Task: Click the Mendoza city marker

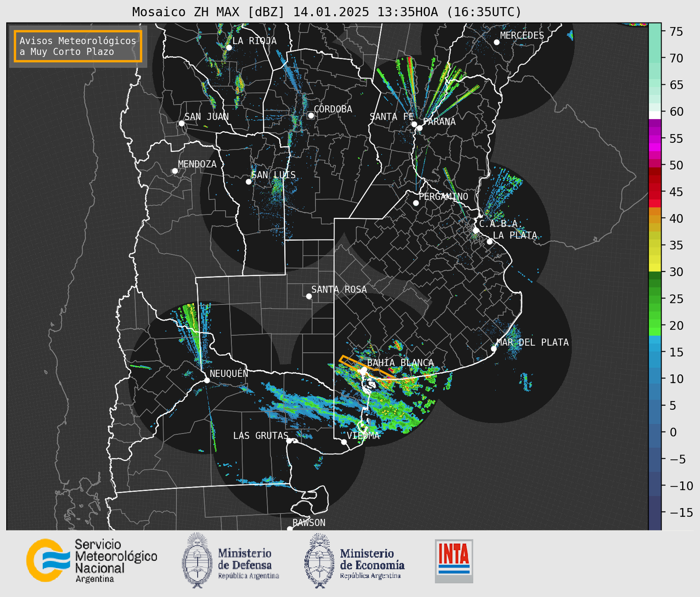Action: pyautogui.click(x=175, y=171)
